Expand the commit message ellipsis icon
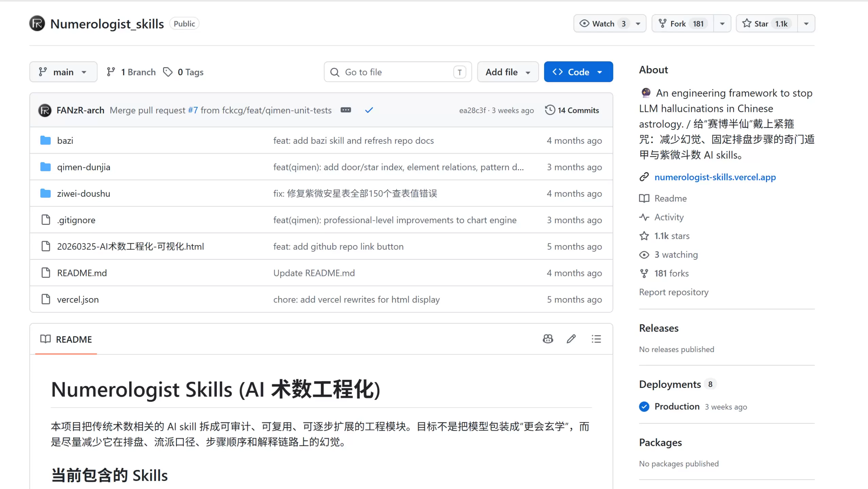This screenshot has height=489, width=868. tap(346, 110)
